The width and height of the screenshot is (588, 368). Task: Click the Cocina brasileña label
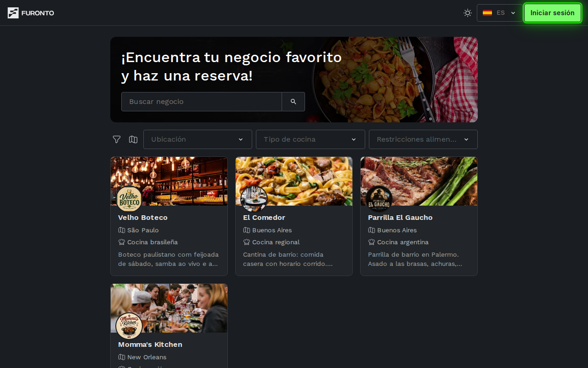coord(153,242)
